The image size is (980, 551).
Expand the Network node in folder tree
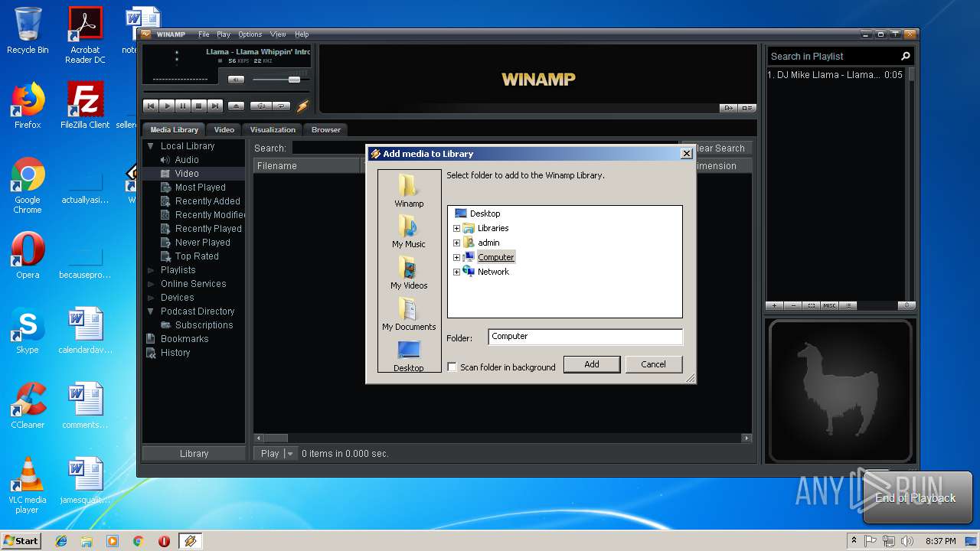click(x=457, y=272)
